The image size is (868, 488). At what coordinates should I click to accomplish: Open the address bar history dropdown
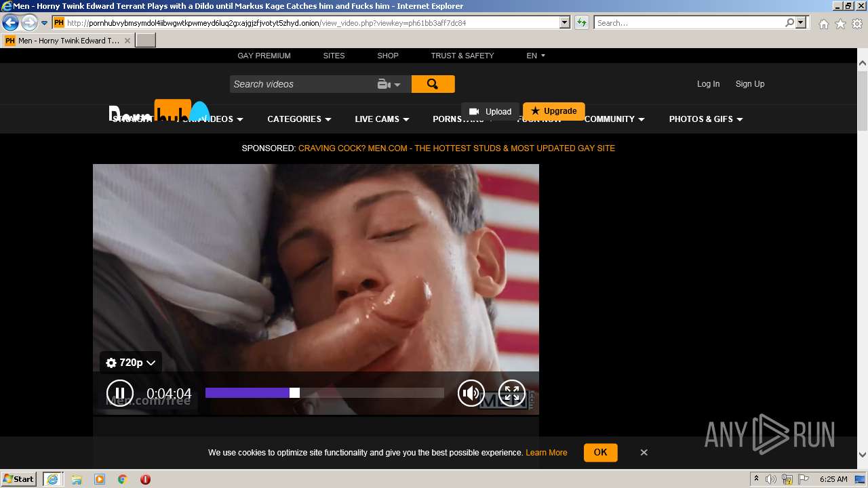pyautogui.click(x=565, y=22)
